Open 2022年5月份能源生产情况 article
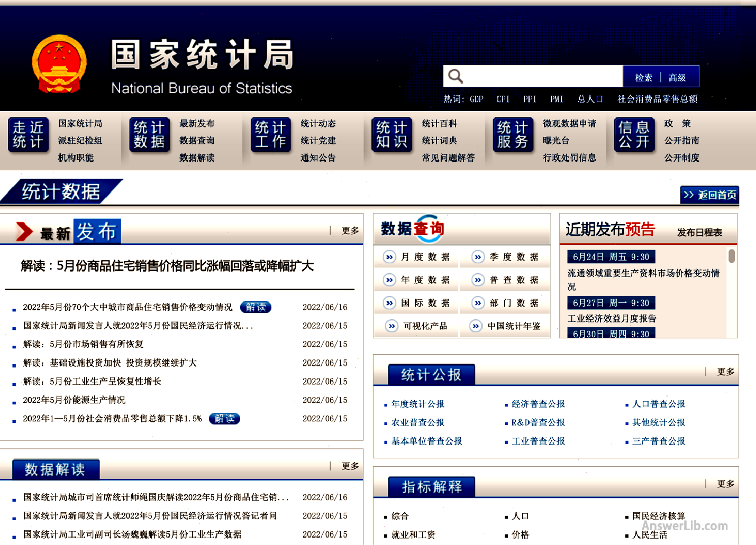Image resolution: width=756 pixels, height=545 pixels. coord(74,400)
